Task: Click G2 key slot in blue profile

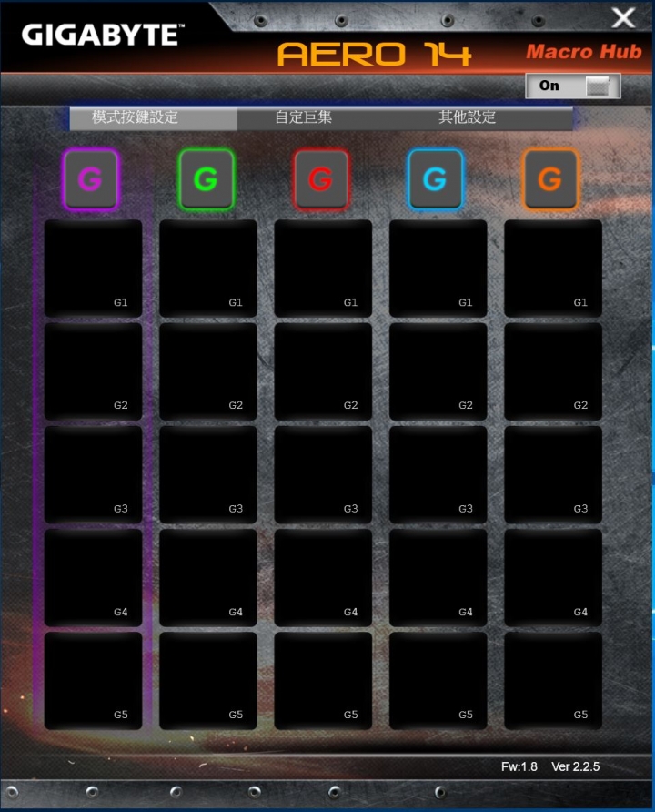Action: click(x=438, y=371)
